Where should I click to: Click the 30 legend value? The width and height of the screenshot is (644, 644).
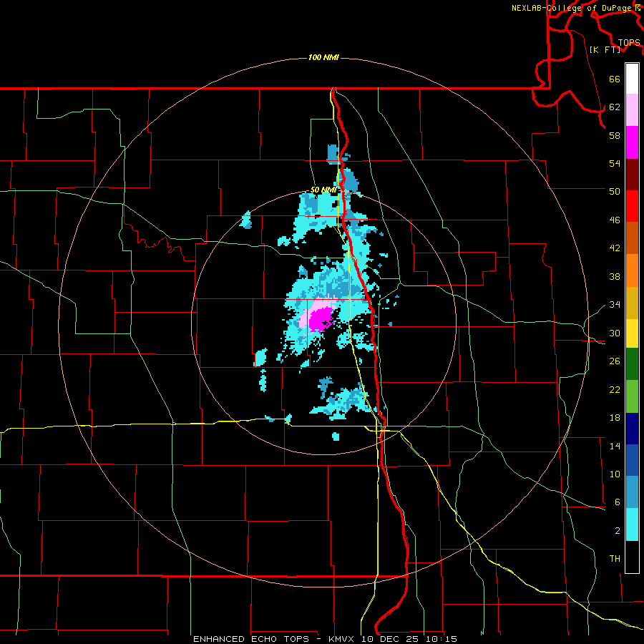click(x=615, y=333)
